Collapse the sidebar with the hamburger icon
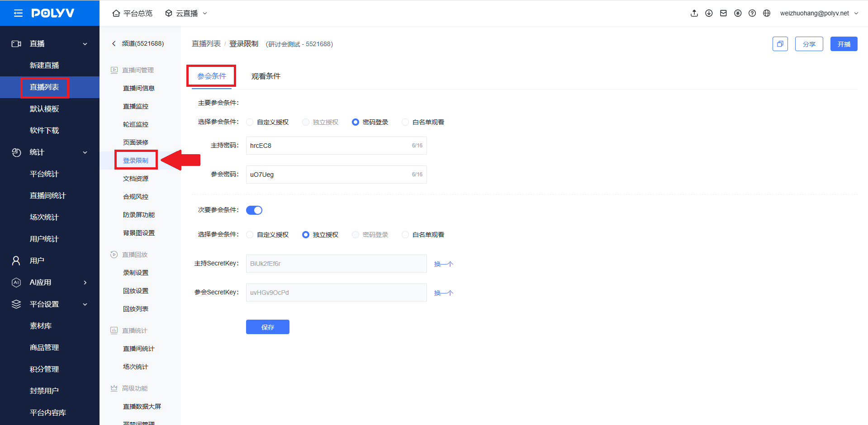This screenshot has height=425, width=868. (18, 13)
